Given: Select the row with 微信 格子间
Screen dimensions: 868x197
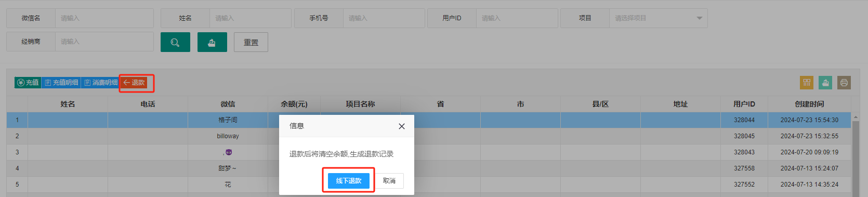Looking at the screenshot, I should tap(429, 120).
